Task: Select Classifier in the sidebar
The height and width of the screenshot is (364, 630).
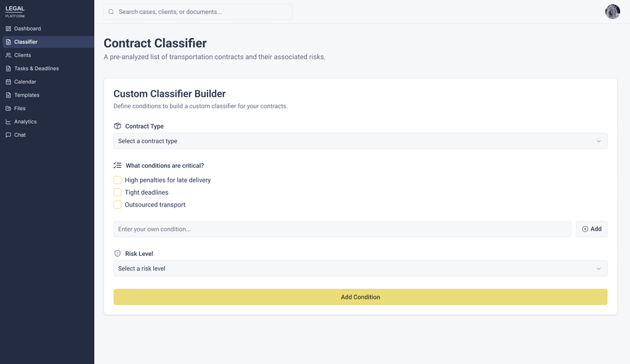Action: (26, 42)
